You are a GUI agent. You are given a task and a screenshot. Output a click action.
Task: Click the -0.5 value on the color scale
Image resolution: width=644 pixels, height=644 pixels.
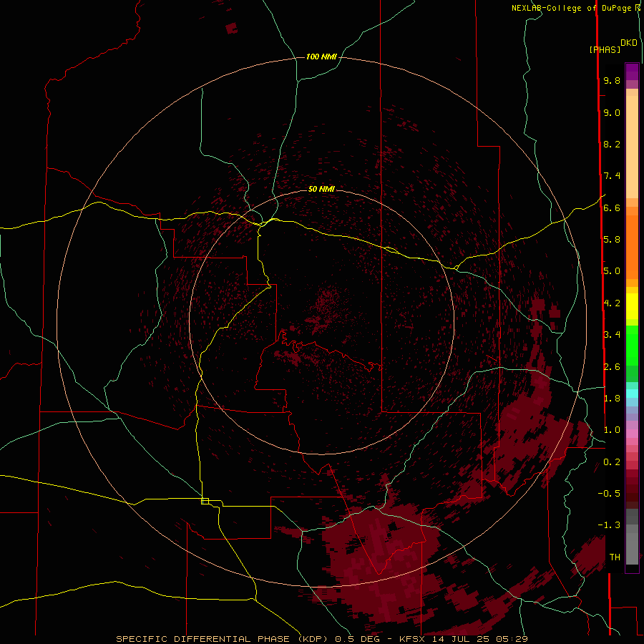[609, 493]
